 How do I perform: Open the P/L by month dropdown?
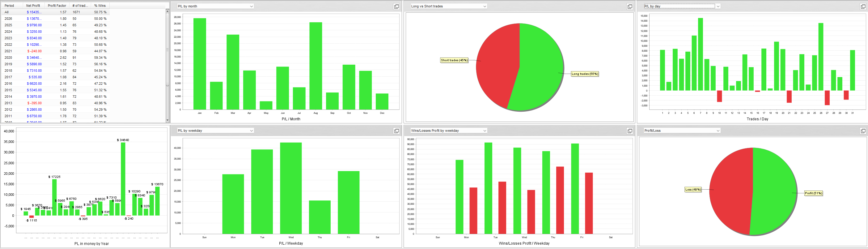pos(215,6)
